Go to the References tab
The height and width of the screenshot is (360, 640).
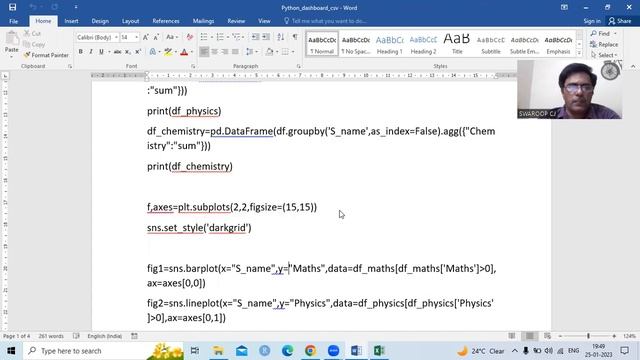(x=166, y=21)
